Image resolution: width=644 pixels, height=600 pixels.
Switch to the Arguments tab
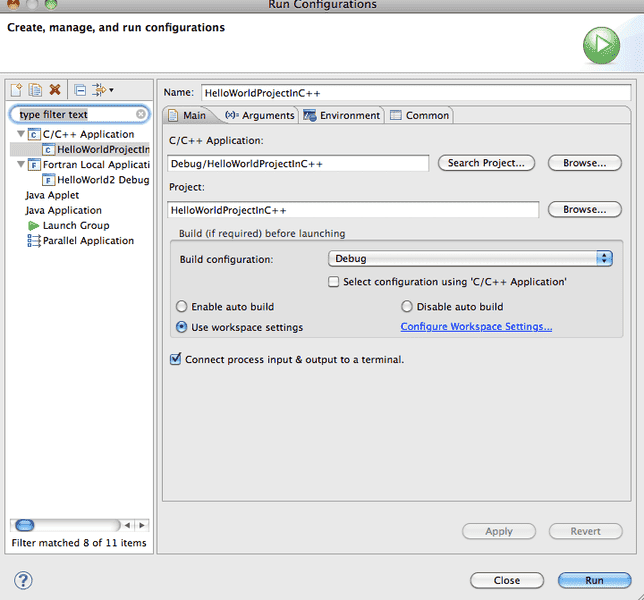(x=260, y=116)
